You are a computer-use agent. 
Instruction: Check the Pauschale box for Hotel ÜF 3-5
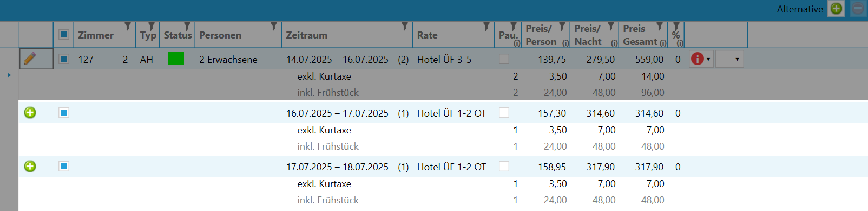pyautogui.click(x=504, y=59)
